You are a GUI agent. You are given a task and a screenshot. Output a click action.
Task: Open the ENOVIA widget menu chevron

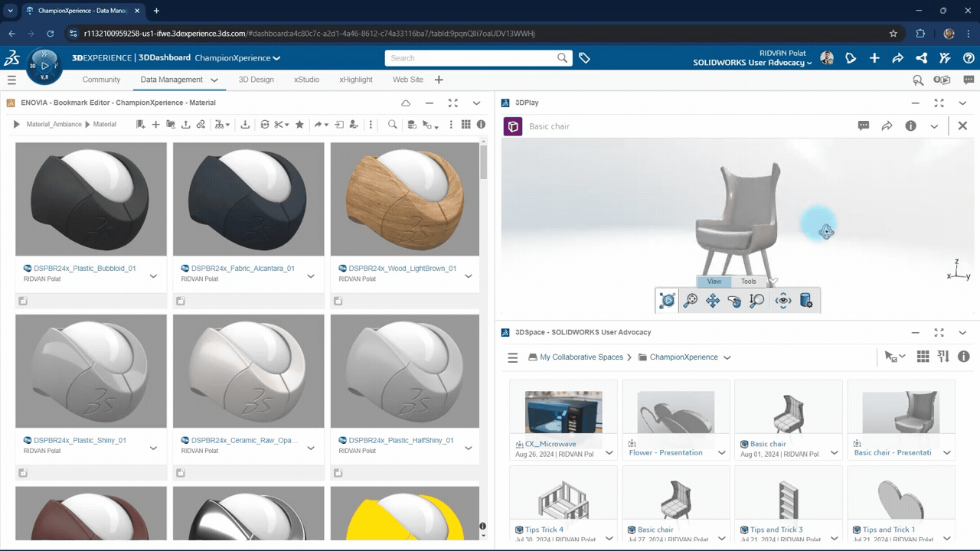tap(476, 103)
